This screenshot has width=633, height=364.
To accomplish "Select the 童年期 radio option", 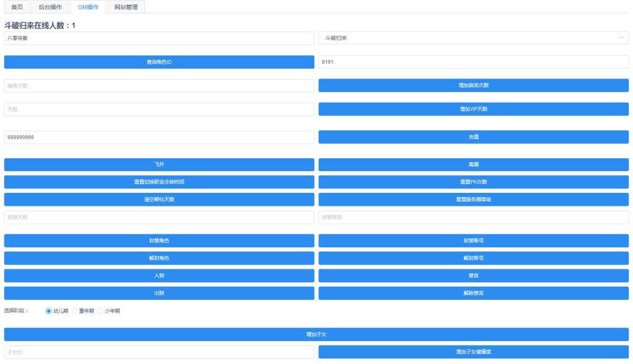I will (75, 311).
